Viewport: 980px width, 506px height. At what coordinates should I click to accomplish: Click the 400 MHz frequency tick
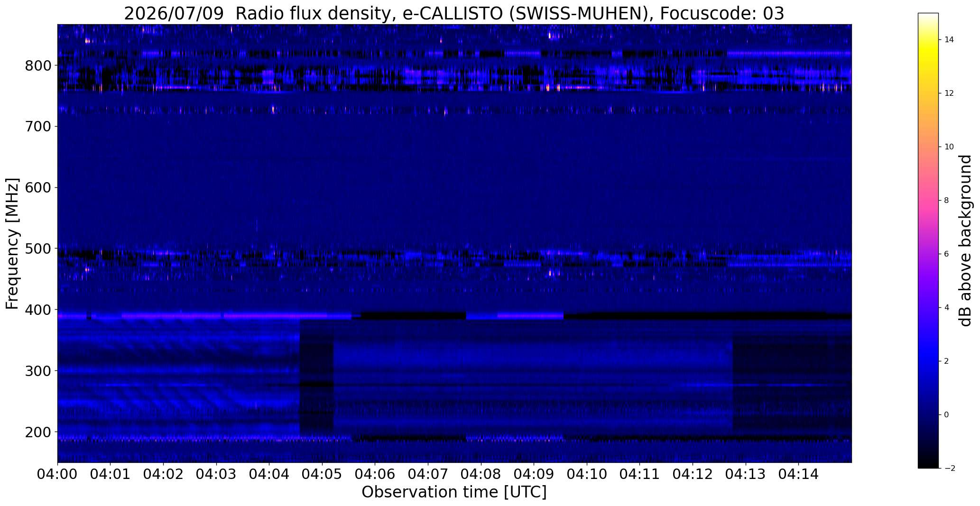coord(37,310)
